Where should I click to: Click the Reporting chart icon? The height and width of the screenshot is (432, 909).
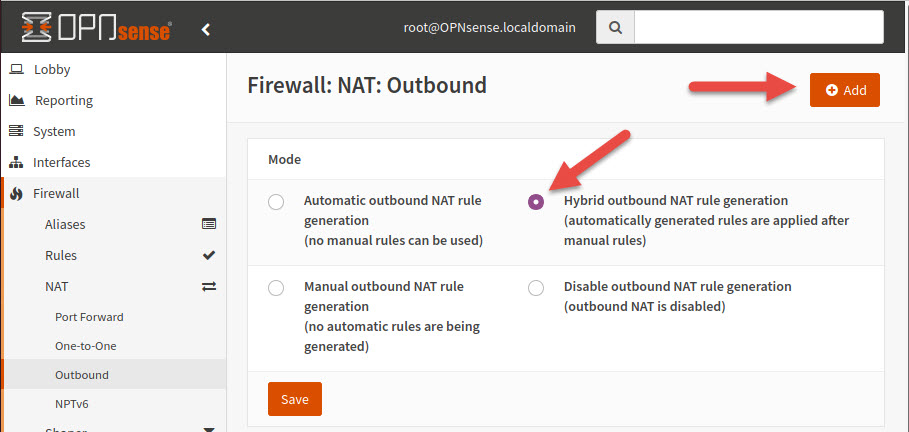point(17,100)
